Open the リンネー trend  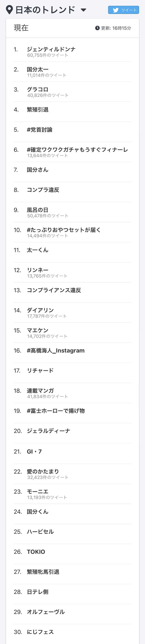click(38, 270)
